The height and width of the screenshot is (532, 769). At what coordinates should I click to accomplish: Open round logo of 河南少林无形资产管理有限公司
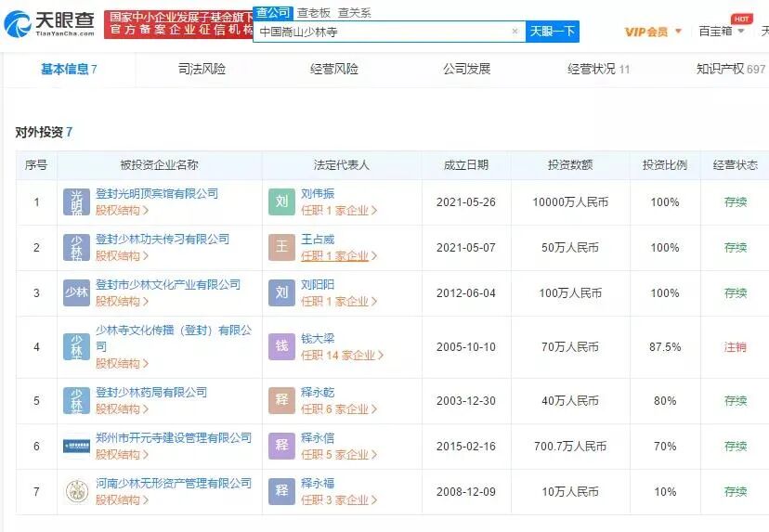pyautogui.click(x=76, y=491)
